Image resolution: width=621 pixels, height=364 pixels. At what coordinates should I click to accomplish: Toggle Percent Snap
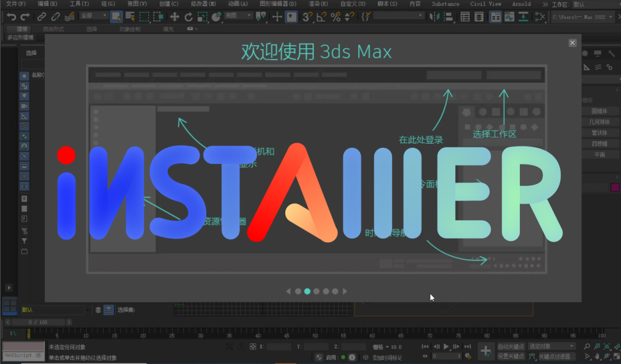[x=335, y=17]
